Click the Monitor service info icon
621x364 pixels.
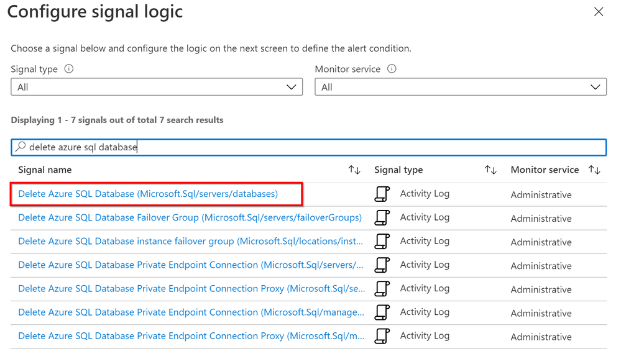(x=392, y=69)
